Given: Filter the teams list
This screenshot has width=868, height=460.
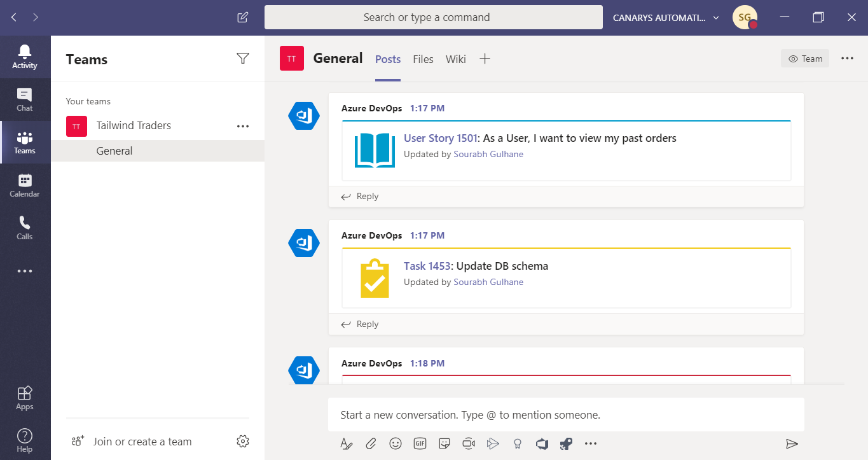Looking at the screenshot, I should tap(242, 59).
